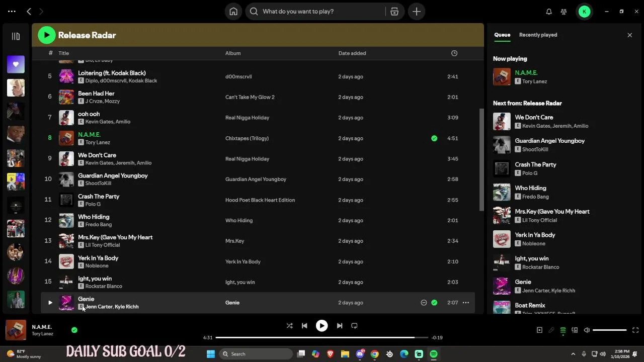Open the three-dot app menu
The image size is (644, 362).
click(x=12, y=11)
